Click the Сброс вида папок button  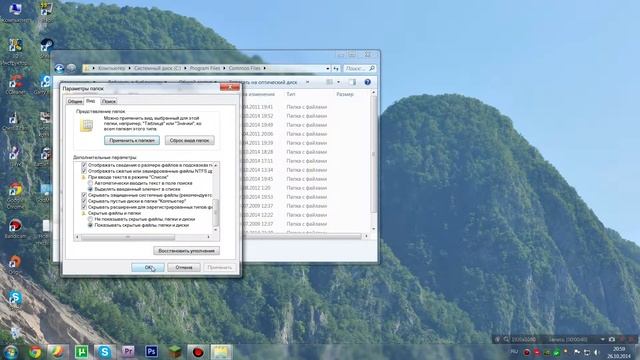tap(189, 140)
